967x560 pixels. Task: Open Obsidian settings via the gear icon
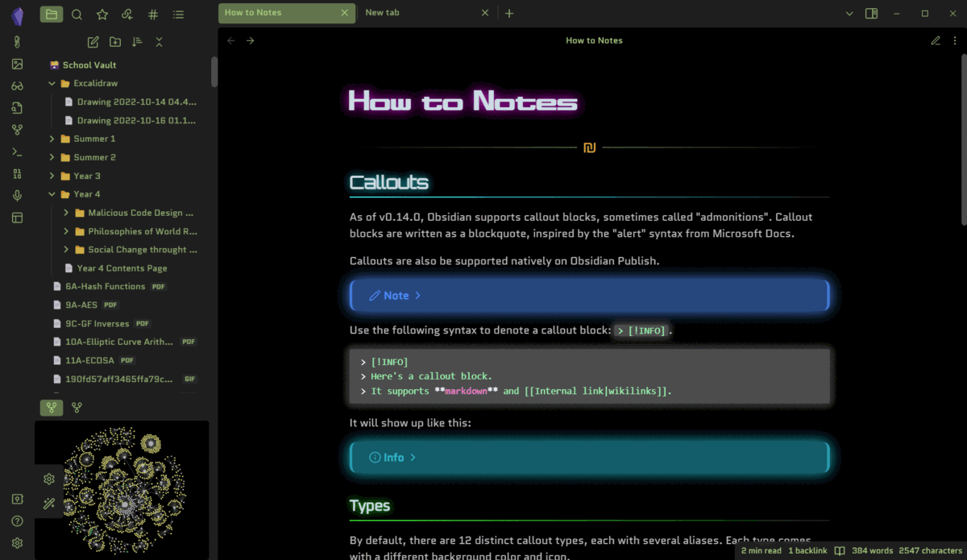(x=17, y=542)
